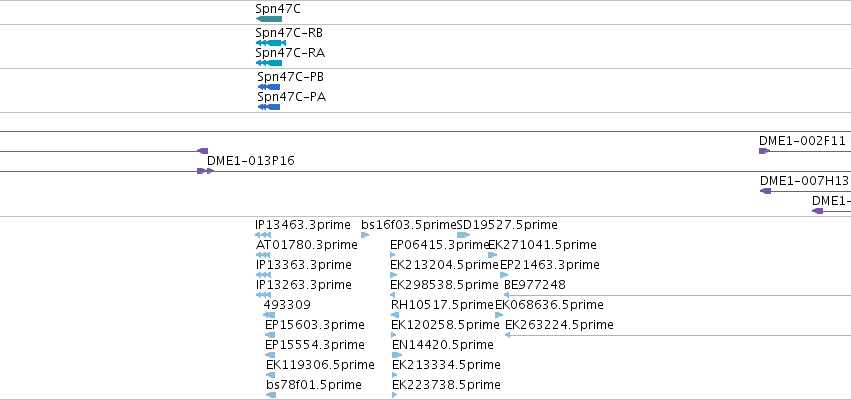Click the EK068636.5prime EST arrow
Screen dimensions: 851x400
click(499, 315)
